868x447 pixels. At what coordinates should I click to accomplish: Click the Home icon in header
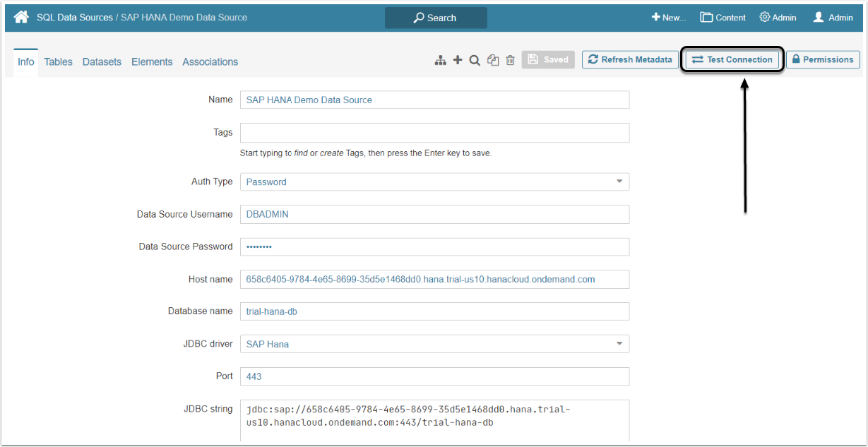click(21, 17)
